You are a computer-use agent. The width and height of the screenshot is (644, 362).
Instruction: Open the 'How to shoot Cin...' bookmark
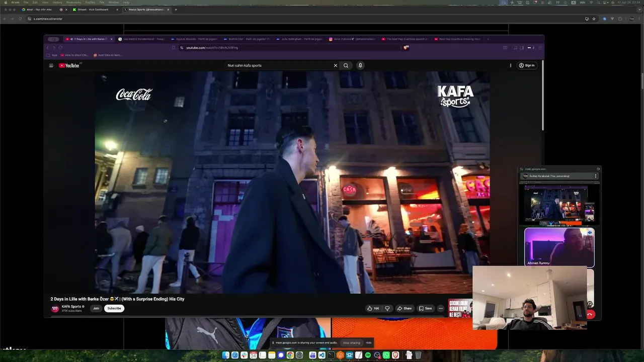[73, 55]
